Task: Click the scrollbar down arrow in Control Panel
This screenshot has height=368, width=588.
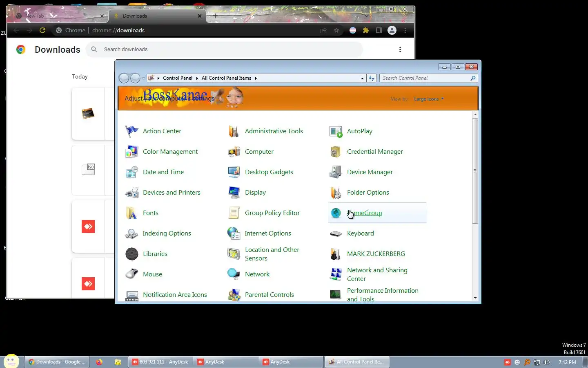Action: [475, 298]
